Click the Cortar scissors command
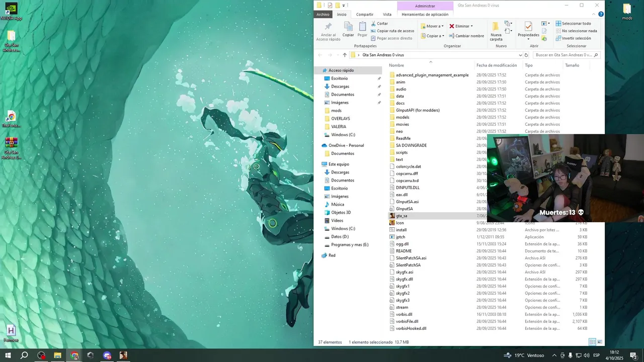644x362 pixels. 379,24
